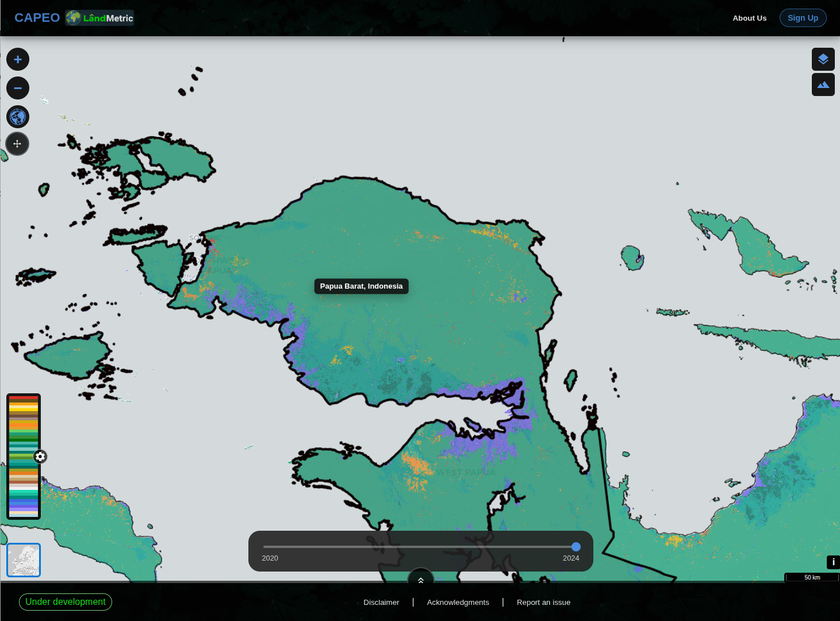Open the Disclaimer link
The width and height of the screenshot is (840, 621).
click(381, 602)
